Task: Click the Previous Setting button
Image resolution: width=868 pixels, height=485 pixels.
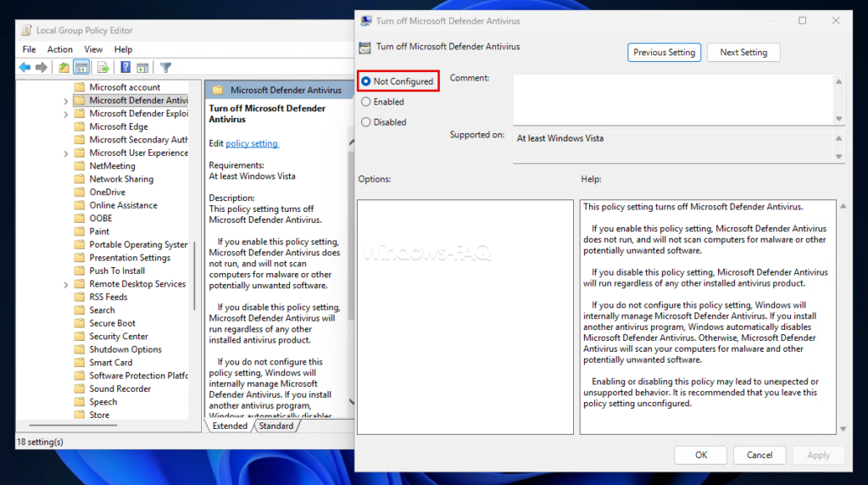Action: click(x=665, y=53)
